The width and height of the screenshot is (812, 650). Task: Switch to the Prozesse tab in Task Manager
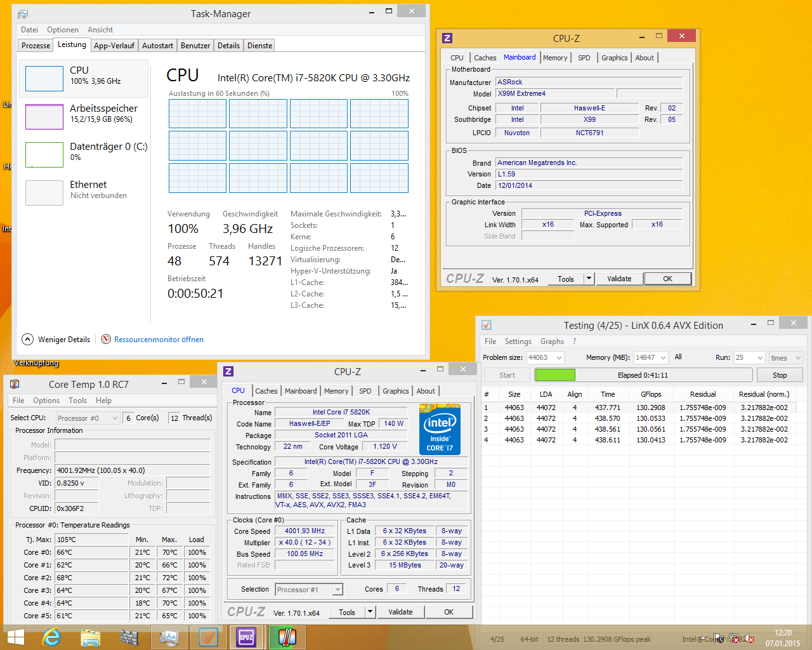click(x=36, y=46)
